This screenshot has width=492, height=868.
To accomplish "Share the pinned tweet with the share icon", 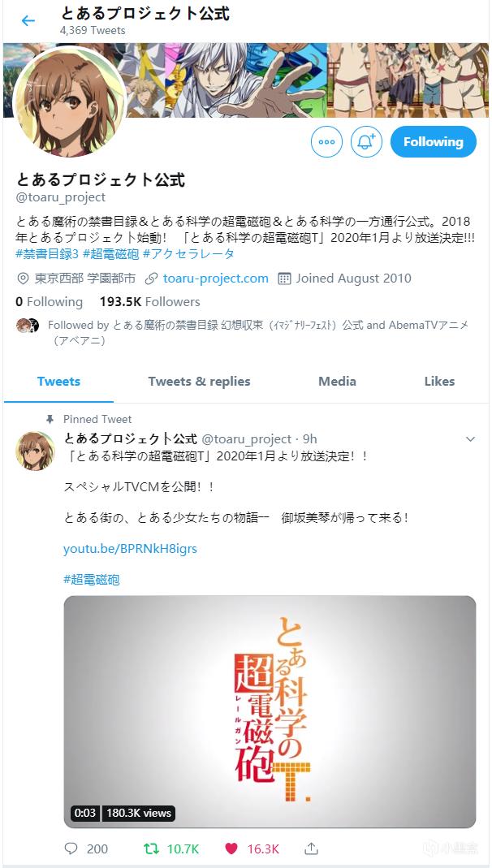I will [311, 848].
